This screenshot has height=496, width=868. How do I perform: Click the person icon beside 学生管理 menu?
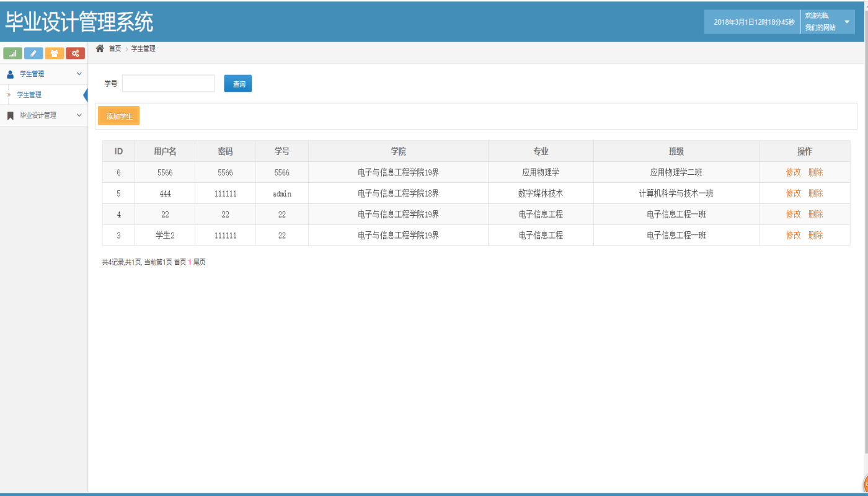[10, 74]
